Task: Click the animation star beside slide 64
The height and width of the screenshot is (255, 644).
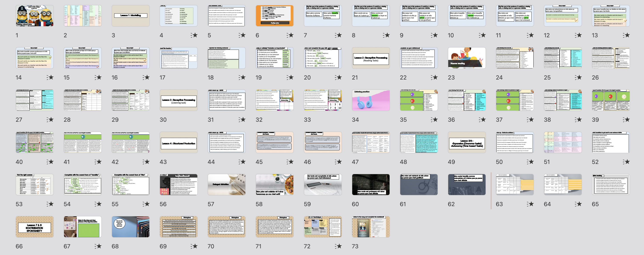Action: pos(578,204)
